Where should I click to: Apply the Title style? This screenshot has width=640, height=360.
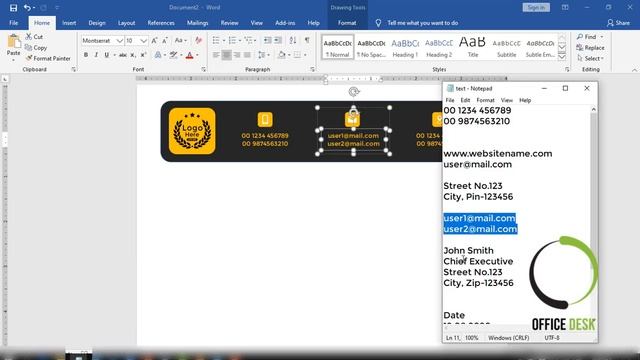(x=473, y=47)
